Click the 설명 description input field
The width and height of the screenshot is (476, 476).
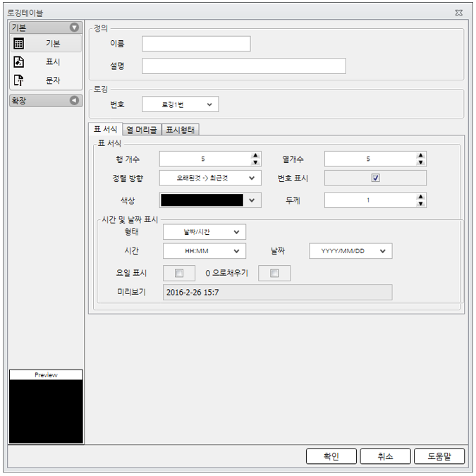point(244,66)
